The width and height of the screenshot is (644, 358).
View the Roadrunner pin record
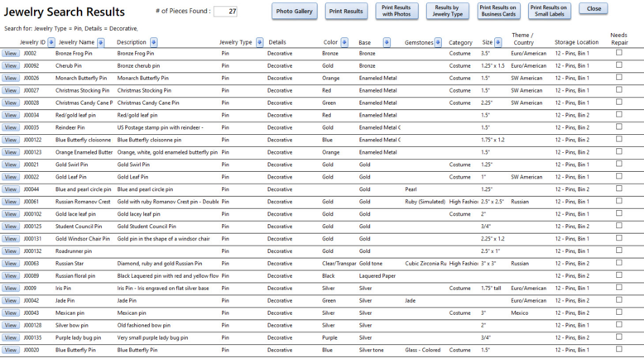(10, 251)
